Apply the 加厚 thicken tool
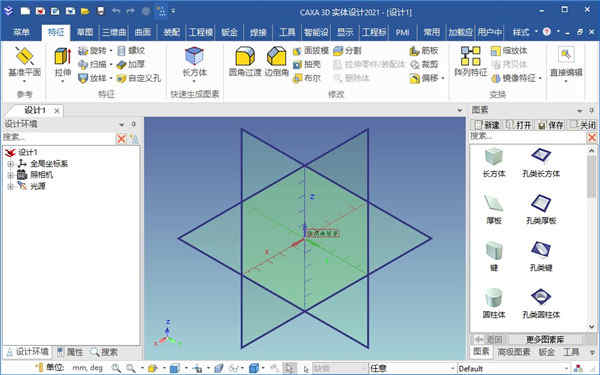The height and width of the screenshot is (375, 600). [131, 64]
